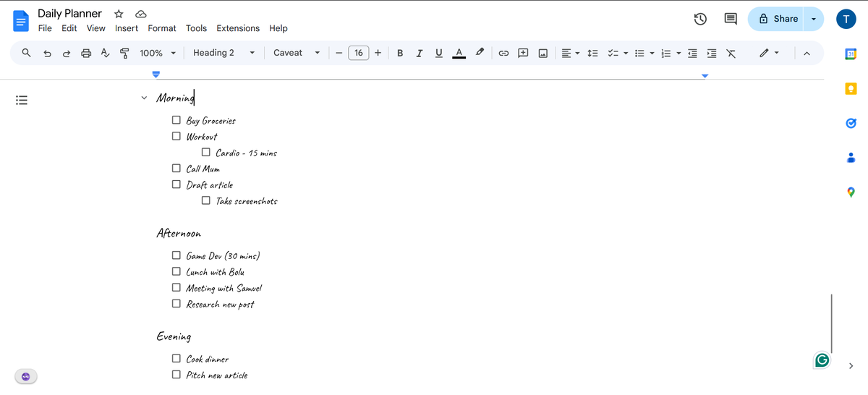Check the cloud save status icon
Screen dimensions: 868x395
(141, 14)
